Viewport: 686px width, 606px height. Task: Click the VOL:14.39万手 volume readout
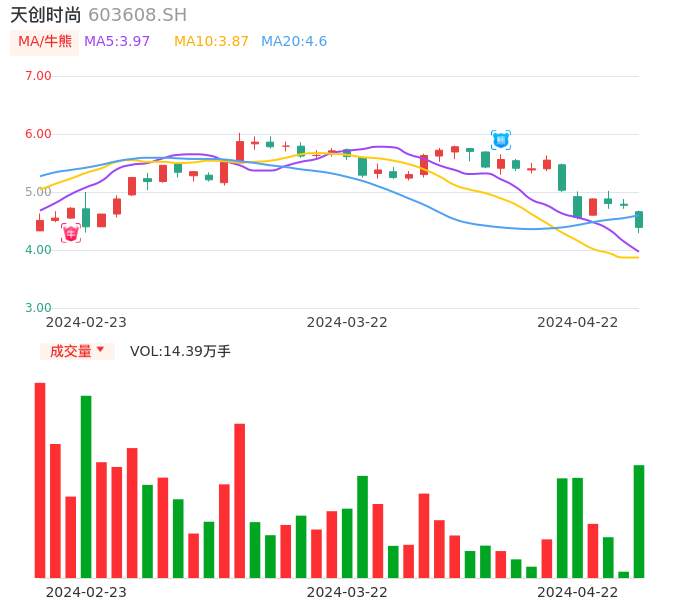point(180,351)
